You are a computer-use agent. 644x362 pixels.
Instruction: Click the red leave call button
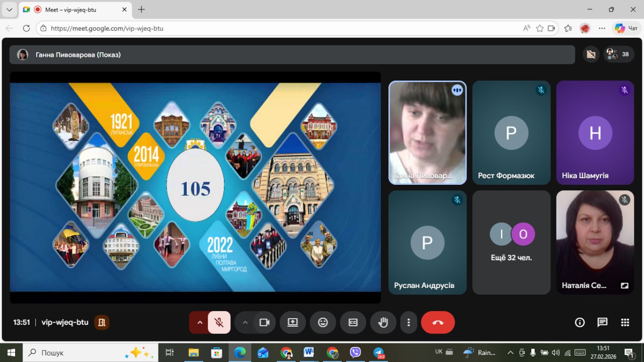pyautogui.click(x=438, y=323)
